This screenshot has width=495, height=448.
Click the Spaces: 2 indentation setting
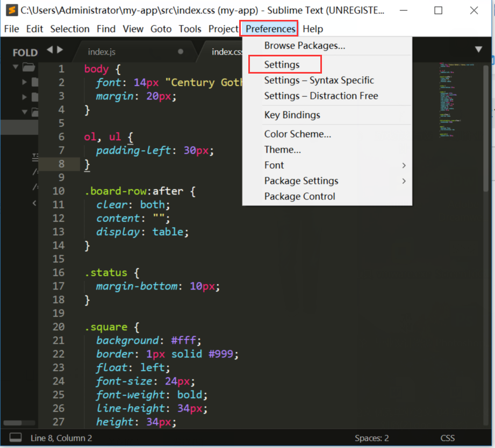(x=371, y=438)
